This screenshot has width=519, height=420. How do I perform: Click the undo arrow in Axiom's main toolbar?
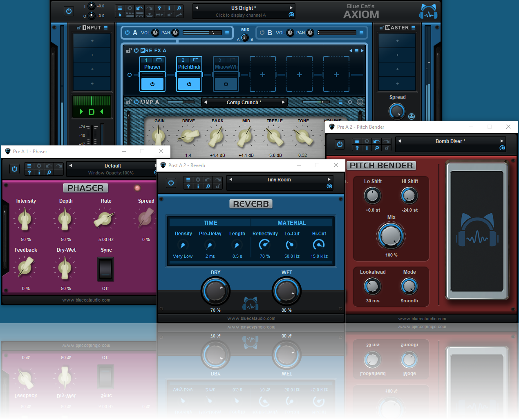click(139, 8)
